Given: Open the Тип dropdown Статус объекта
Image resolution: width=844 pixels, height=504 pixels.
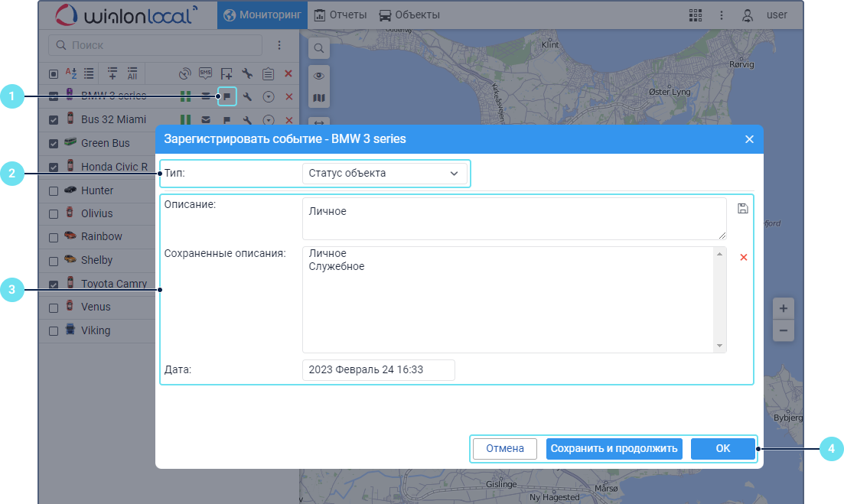Looking at the screenshot, I should pyautogui.click(x=384, y=173).
